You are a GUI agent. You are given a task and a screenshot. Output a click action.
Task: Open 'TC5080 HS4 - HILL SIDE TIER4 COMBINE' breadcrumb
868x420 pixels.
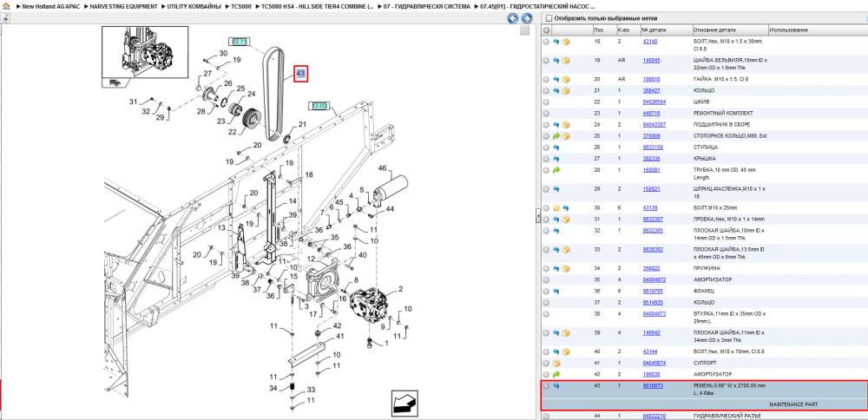(319, 6)
